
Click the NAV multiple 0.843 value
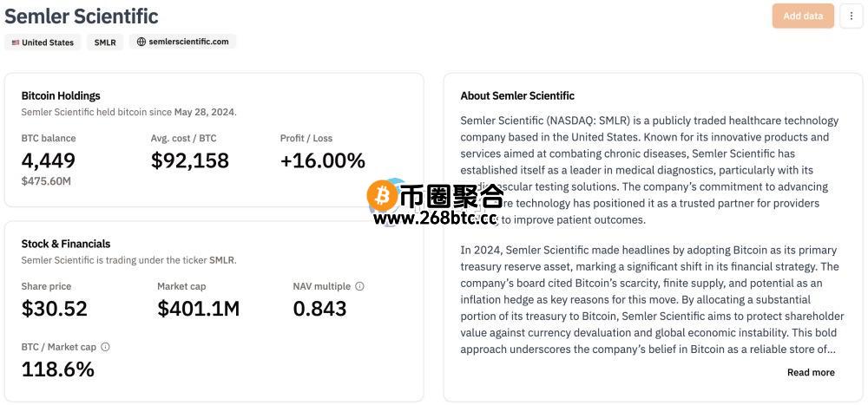click(x=319, y=309)
